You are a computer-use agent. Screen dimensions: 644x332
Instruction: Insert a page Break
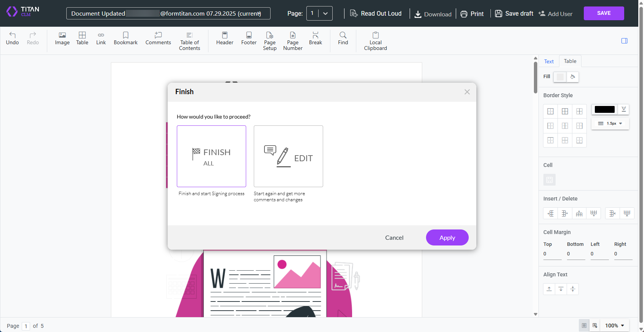coord(316,38)
